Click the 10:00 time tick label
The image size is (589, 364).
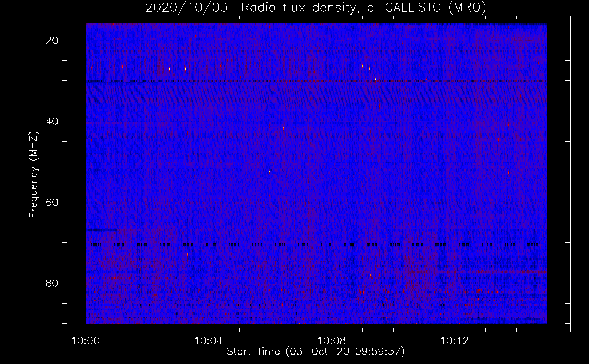[x=86, y=341]
